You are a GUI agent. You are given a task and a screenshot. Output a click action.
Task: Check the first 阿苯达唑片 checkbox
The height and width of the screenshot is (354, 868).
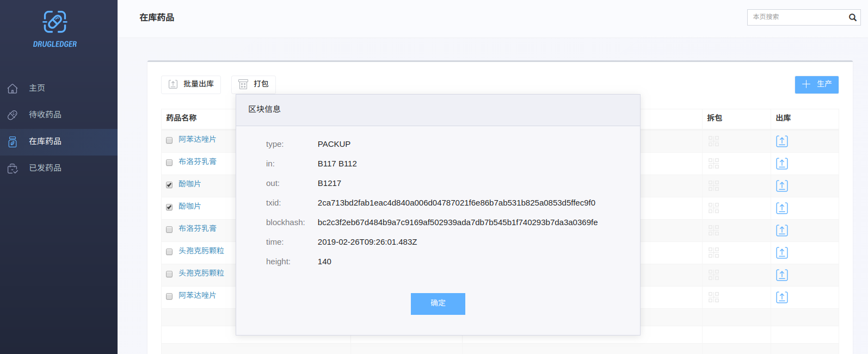click(169, 140)
